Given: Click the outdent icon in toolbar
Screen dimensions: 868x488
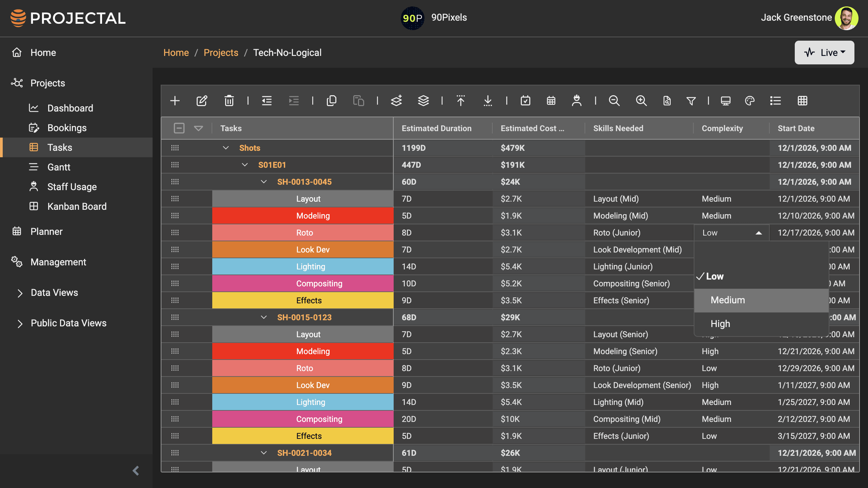Looking at the screenshot, I should coord(267,101).
